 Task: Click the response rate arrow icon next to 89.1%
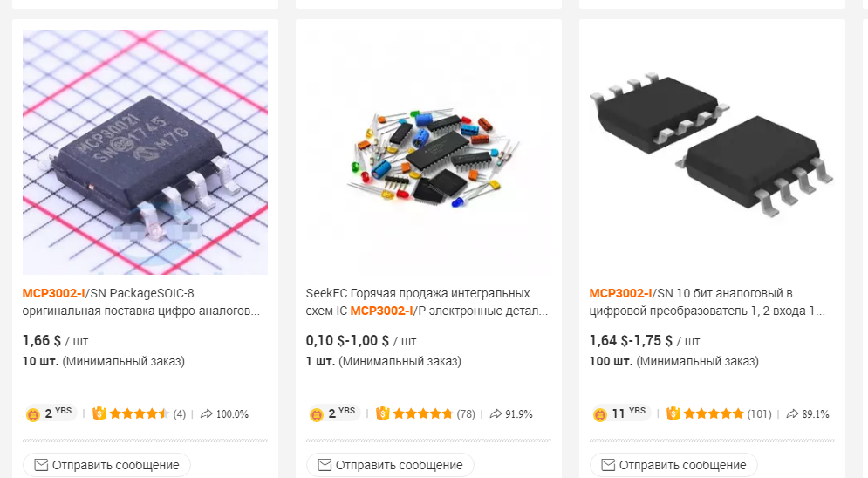click(x=792, y=413)
